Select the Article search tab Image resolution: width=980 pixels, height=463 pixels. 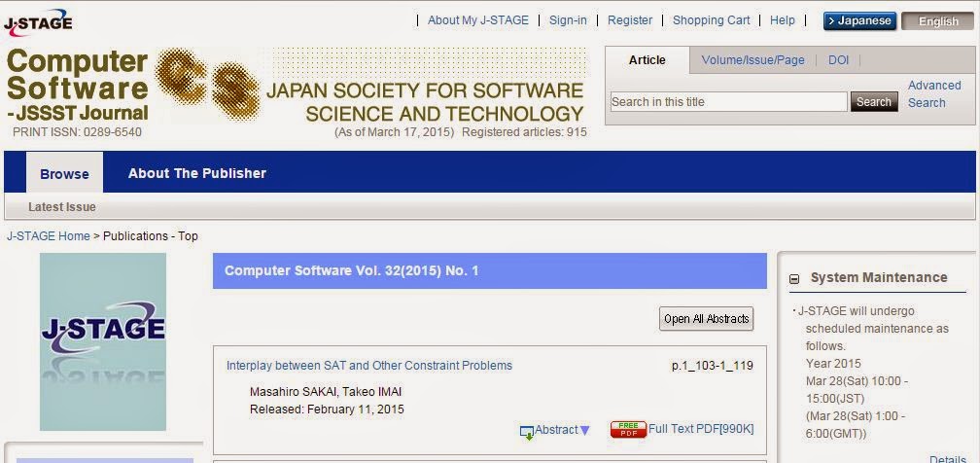(647, 60)
